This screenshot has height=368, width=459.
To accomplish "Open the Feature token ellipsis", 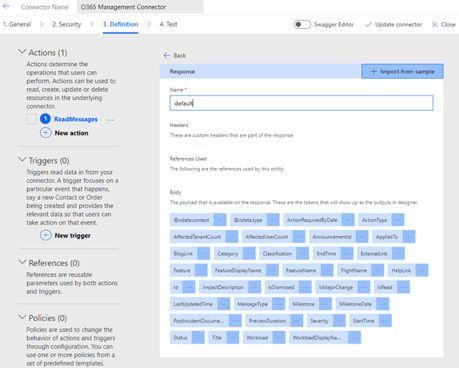I will pos(201,270).
